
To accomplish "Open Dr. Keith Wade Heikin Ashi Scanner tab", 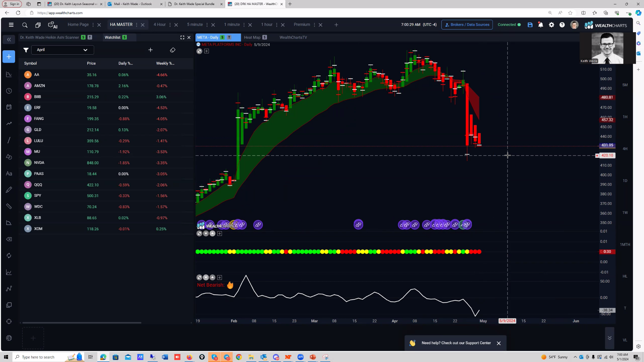I will [50, 38].
